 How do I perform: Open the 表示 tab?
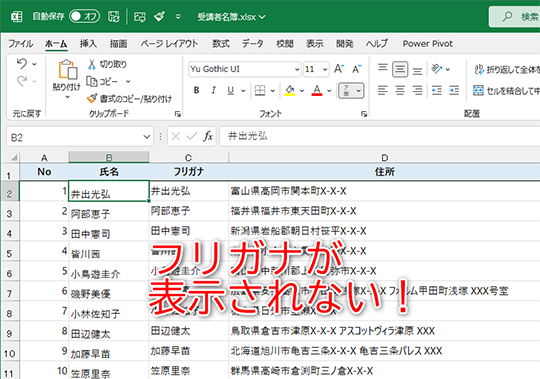[315, 43]
